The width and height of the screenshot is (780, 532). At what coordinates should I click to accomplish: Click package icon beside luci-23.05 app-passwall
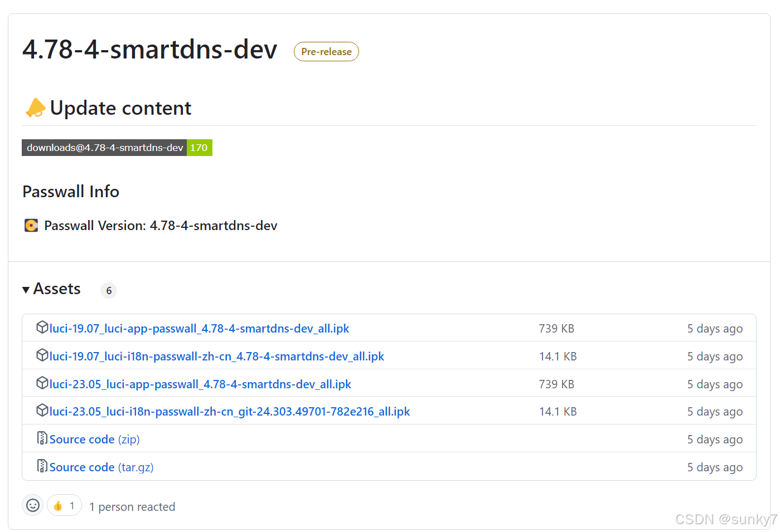tap(42, 383)
